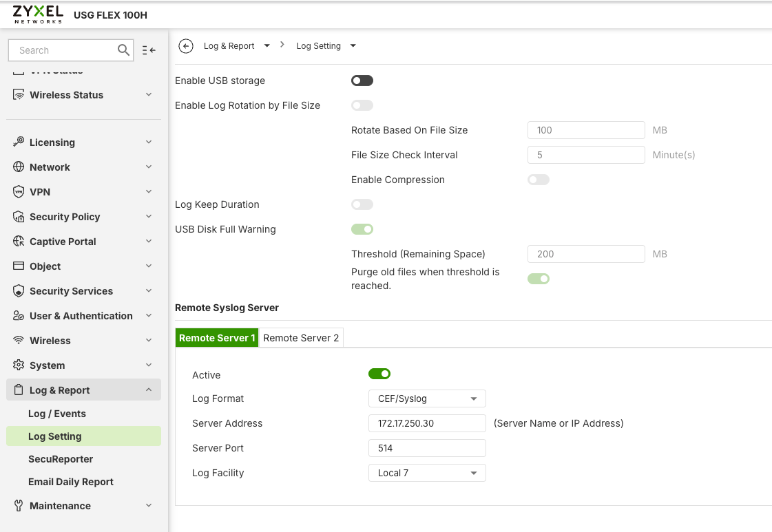Viewport: 772px width, 532px height.
Task: Click the Log & Report clipboard icon
Action: 18,390
